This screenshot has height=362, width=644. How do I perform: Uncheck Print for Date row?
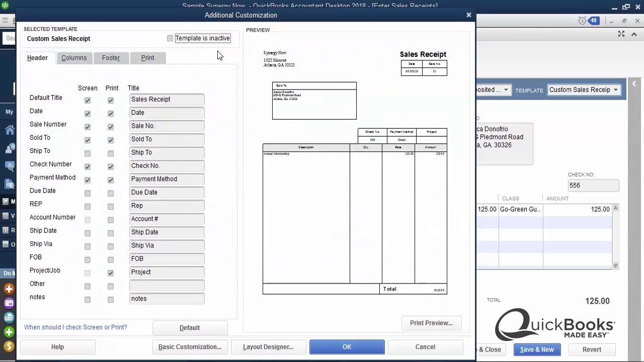point(111,114)
